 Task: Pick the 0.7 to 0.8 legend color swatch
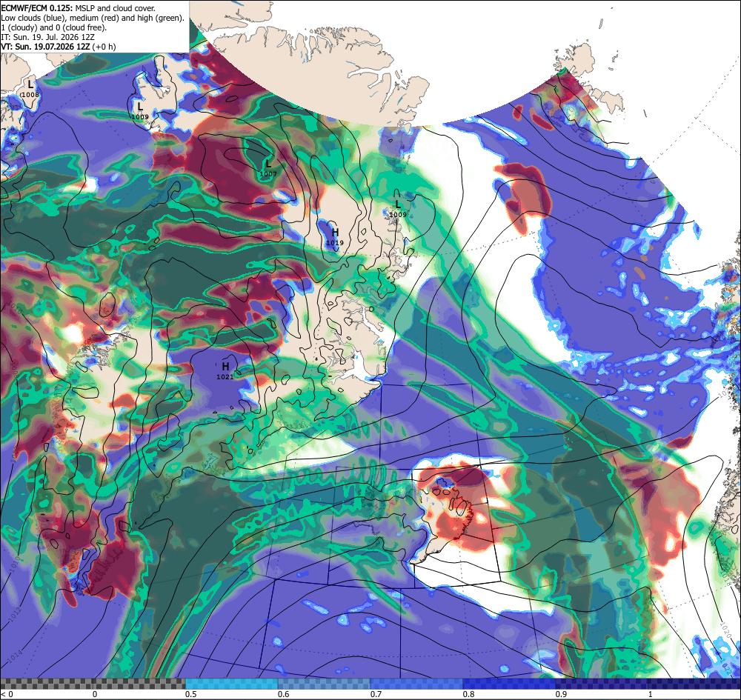(x=416, y=684)
